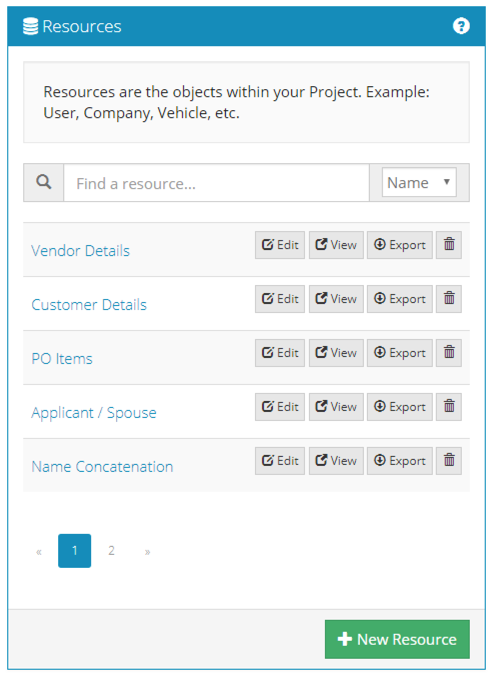Click the Resources database stack icon
The width and height of the screenshot is (492, 678).
tap(30, 26)
